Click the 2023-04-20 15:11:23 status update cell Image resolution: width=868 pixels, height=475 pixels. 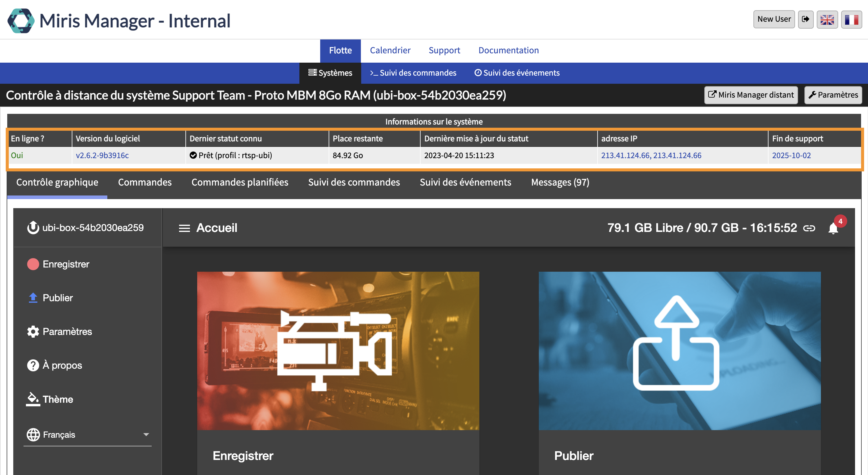coord(509,155)
